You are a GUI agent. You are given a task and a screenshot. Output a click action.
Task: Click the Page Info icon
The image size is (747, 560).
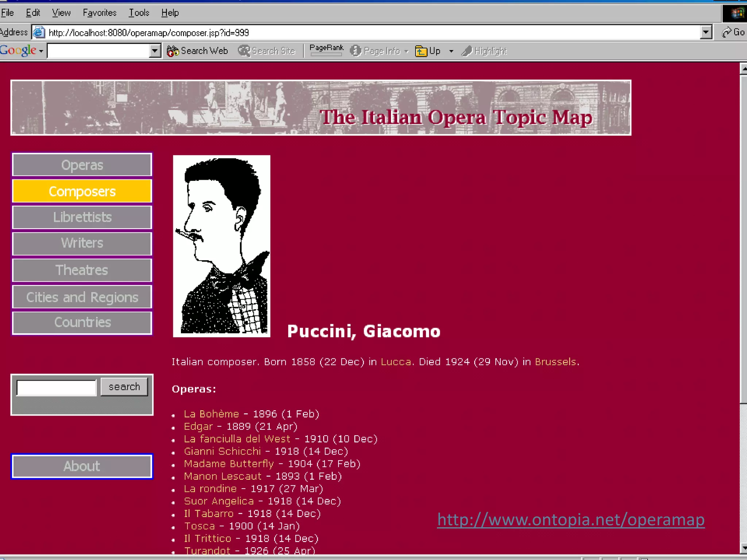[x=355, y=51]
